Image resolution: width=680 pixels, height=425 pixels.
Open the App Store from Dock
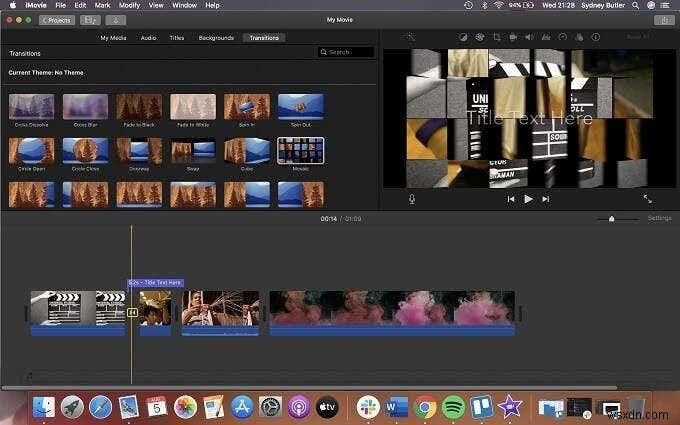point(242,407)
